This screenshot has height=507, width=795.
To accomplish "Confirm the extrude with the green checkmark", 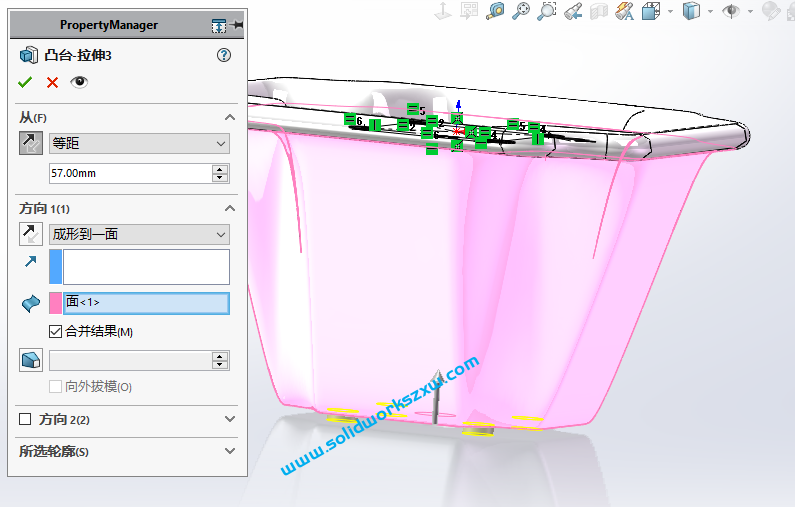I will click(x=25, y=82).
